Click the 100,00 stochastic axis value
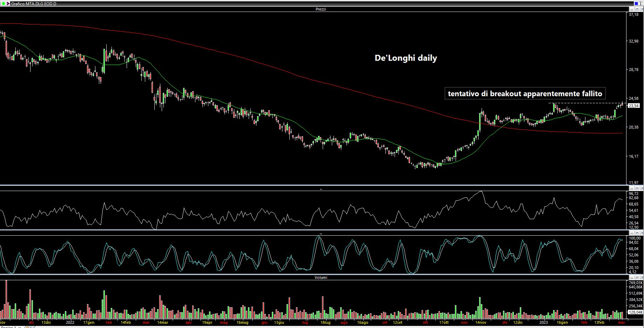 tap(635, 238)
